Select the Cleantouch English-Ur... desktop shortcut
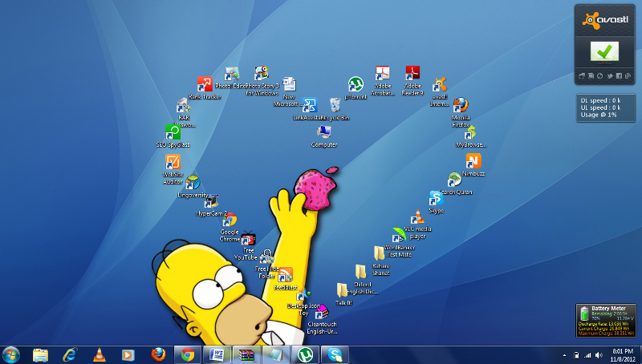The width and height of the screenshot is (642, 364). [x=322, y=319]
